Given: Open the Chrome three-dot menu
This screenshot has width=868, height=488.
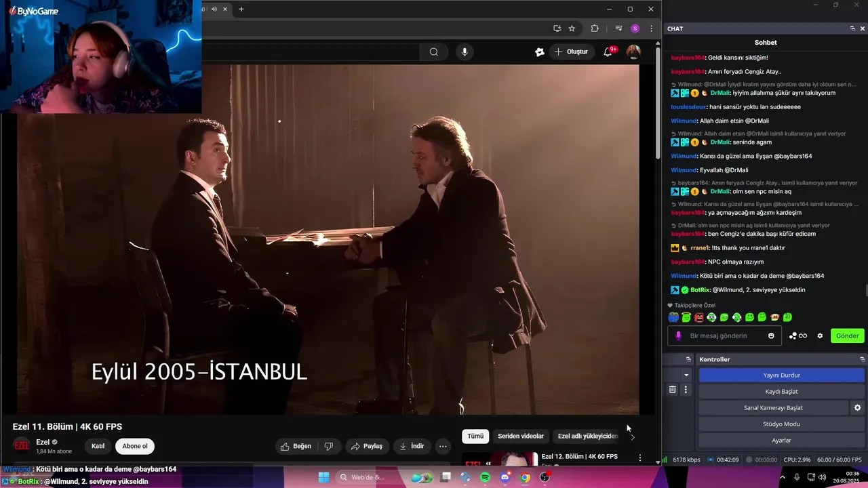Looking at the screenshot, I should pos(651,28).
